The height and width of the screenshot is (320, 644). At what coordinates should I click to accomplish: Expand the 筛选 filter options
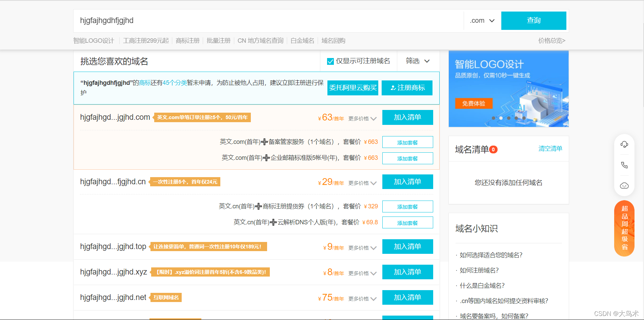click(418, 61)
